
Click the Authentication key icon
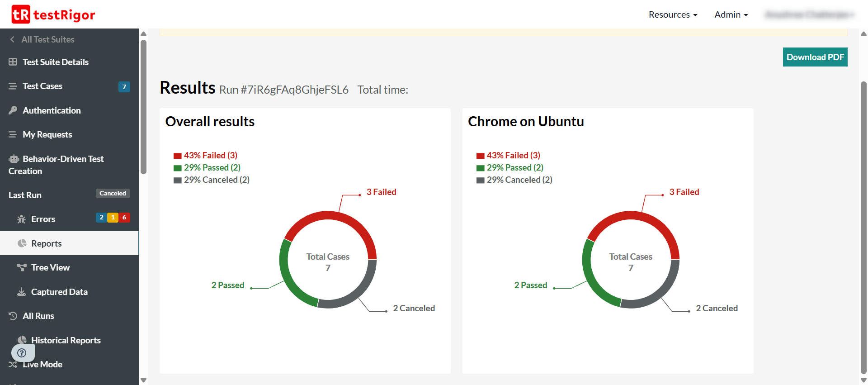[x=13, y=110]
